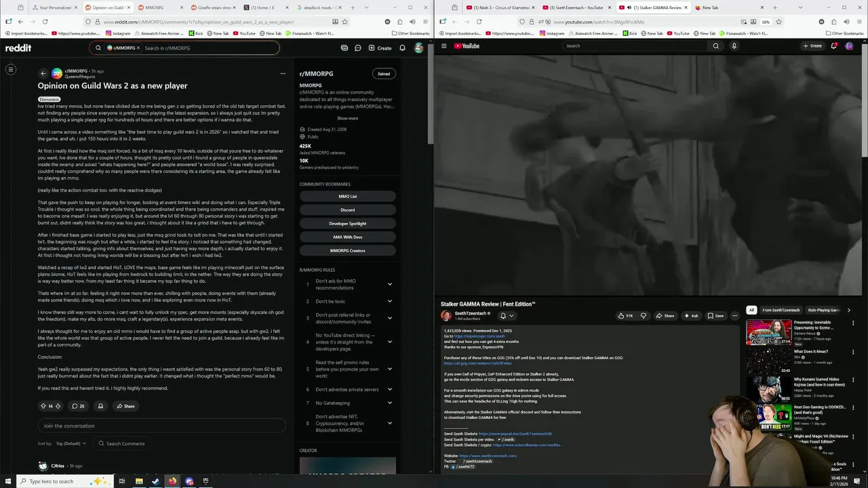Show next filter chips arrow

coord(848,310)
